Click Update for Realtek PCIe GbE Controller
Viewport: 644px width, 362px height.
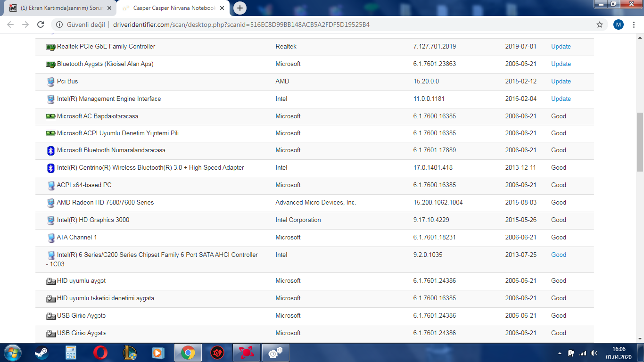(561, 47)
